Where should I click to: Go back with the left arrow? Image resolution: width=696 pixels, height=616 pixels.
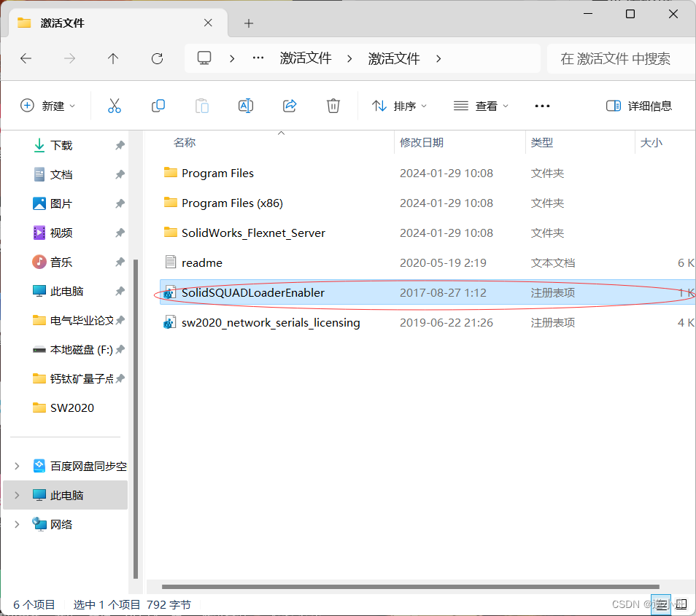click(x=26, y=58)
